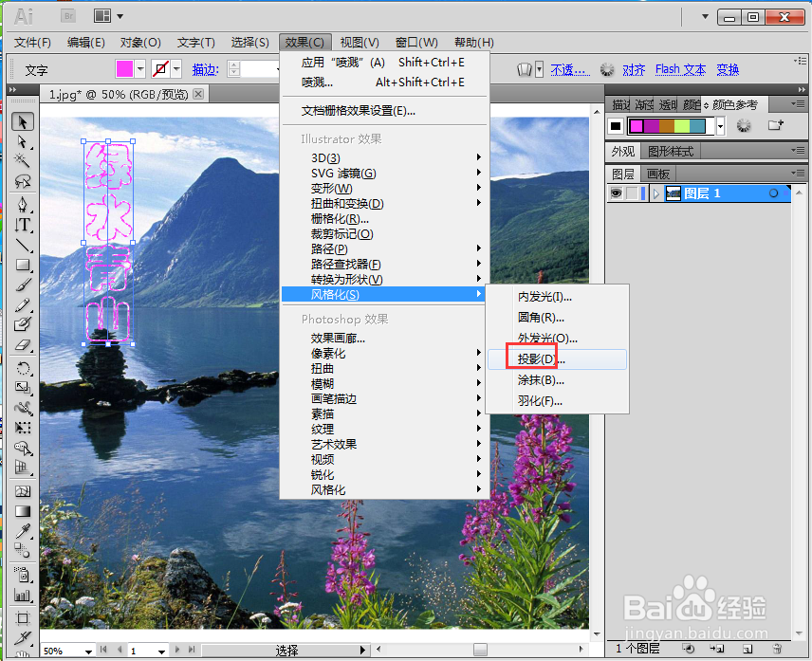Click the recolor artwork wheel in control bar
Image resolution: width=812 pixels, height=661 pixels.
click(606, 69)
